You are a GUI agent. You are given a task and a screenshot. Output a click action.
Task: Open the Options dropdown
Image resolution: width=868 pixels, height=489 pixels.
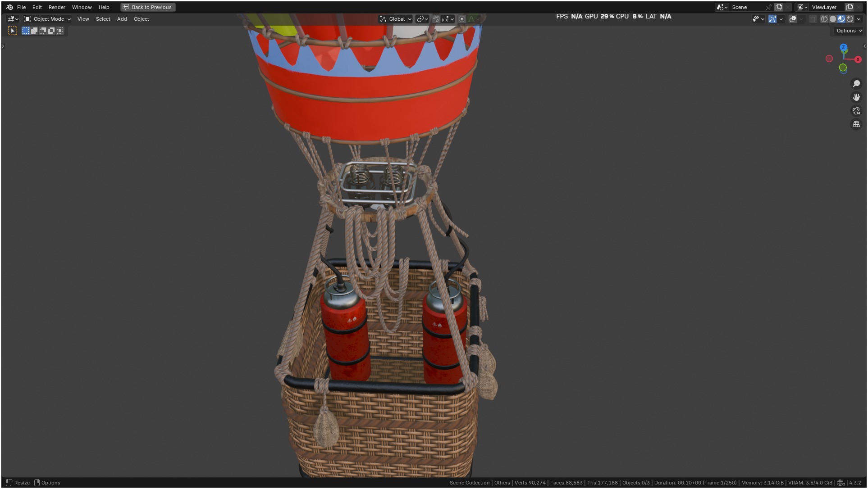pyautogui.click(x=848, y=31)
